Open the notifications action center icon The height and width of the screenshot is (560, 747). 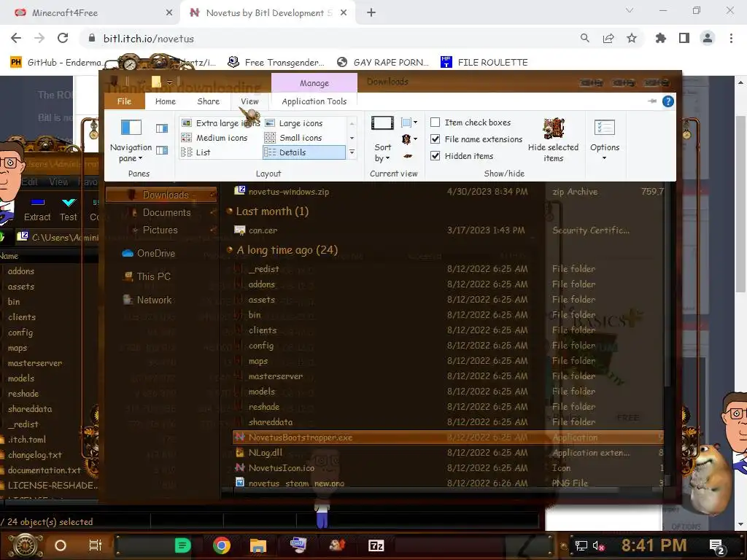(716, 546)
